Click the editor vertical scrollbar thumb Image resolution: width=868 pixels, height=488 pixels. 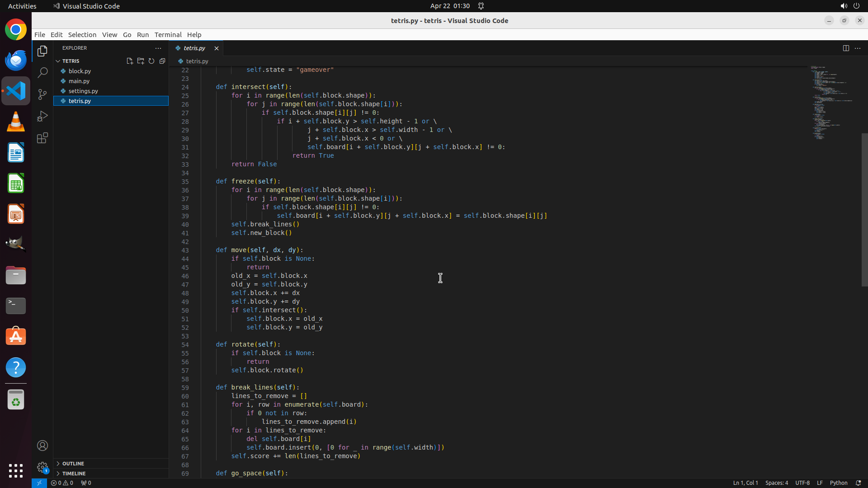864,210
